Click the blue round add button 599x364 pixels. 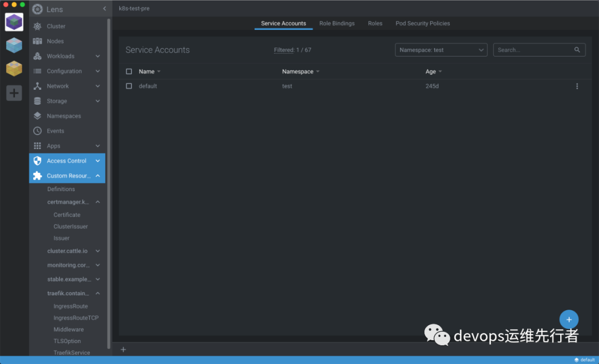(569, 319)
